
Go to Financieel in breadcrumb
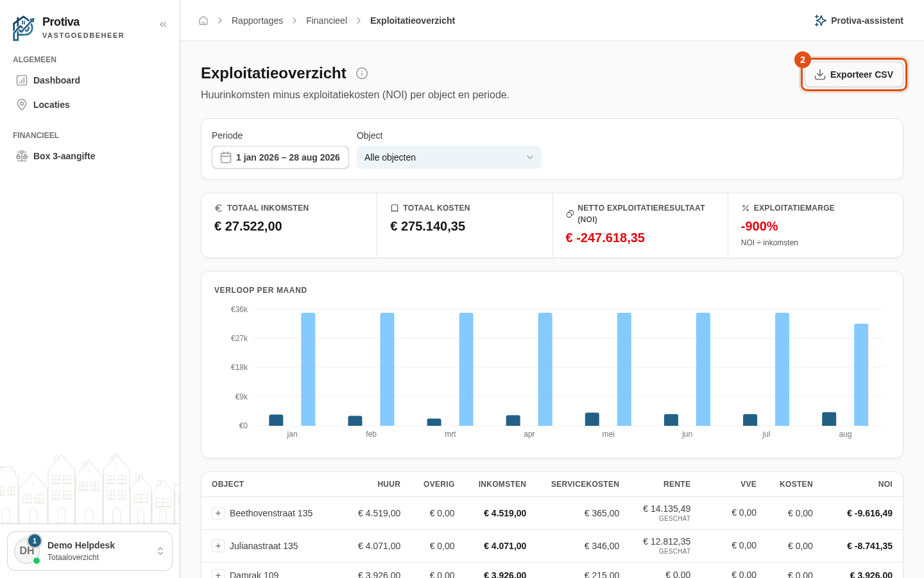[x=327, y=21]
